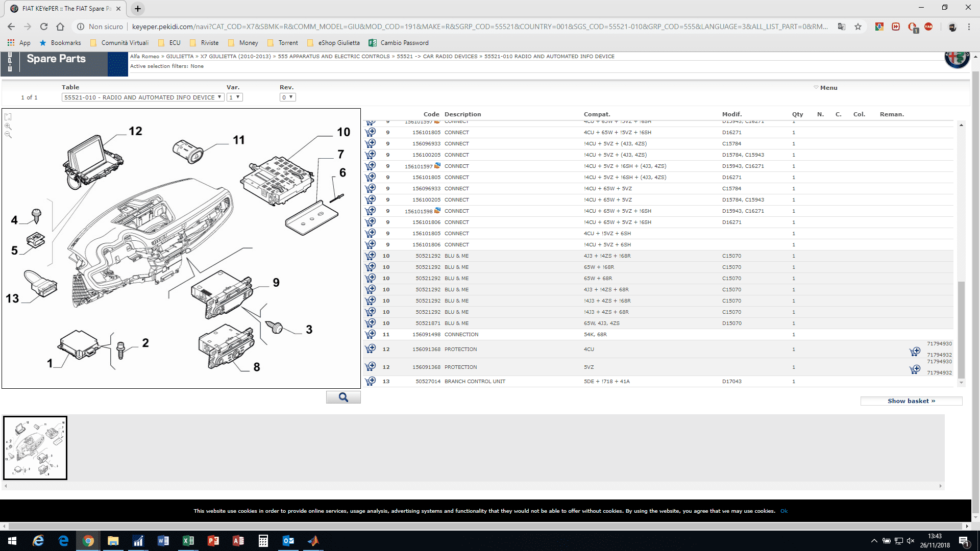Expand the Menu at top right
This screenshot has height=551, width=980.
tap(825, 88)
